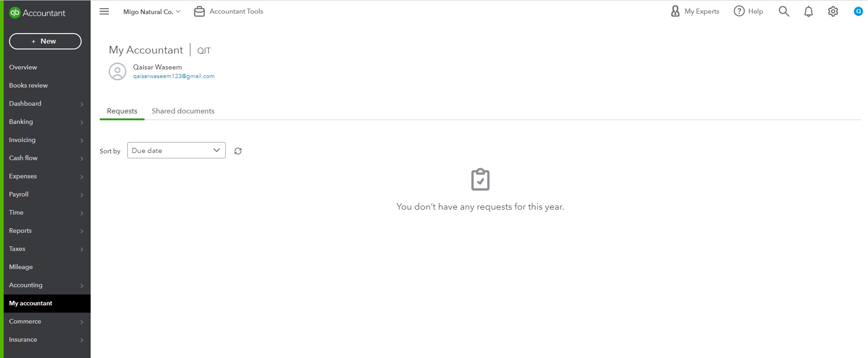868x358 pixels.
Task: Click the refresh requests icon
Action: pos(238,151)
